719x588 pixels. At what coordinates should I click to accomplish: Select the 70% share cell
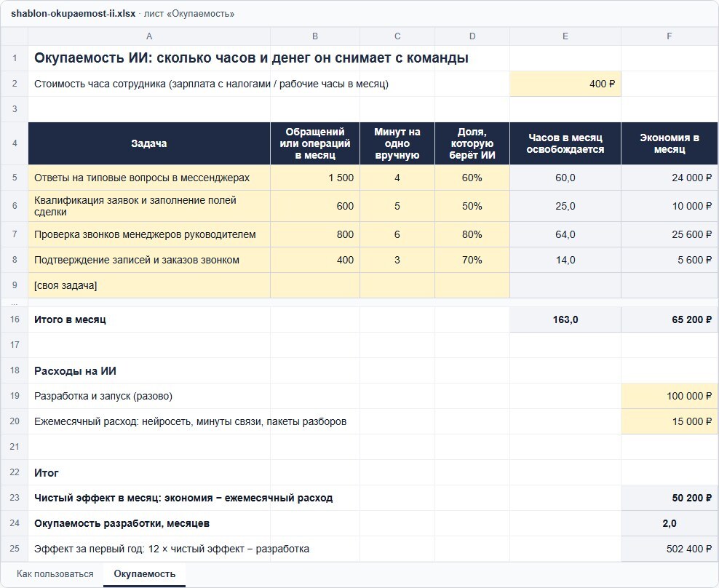[x=472, y=260]
